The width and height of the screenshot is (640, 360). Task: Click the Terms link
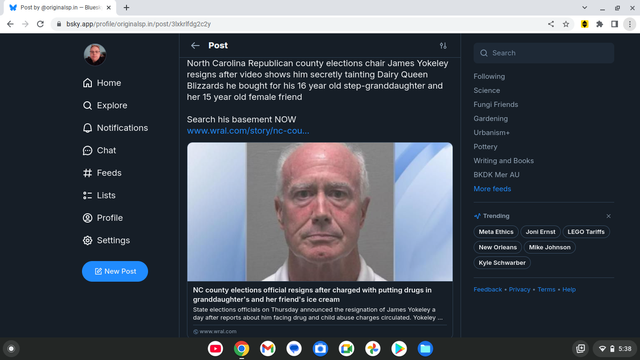(546, 289)
